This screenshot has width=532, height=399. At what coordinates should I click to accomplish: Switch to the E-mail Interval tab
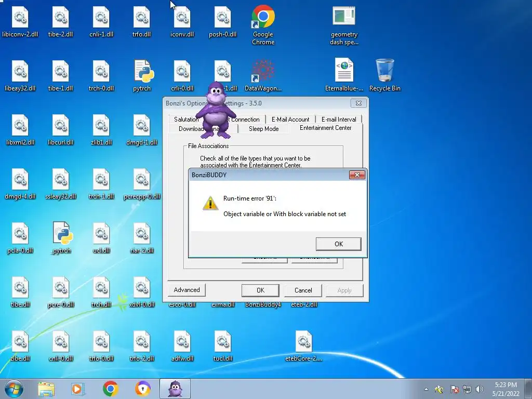(339, 119)
